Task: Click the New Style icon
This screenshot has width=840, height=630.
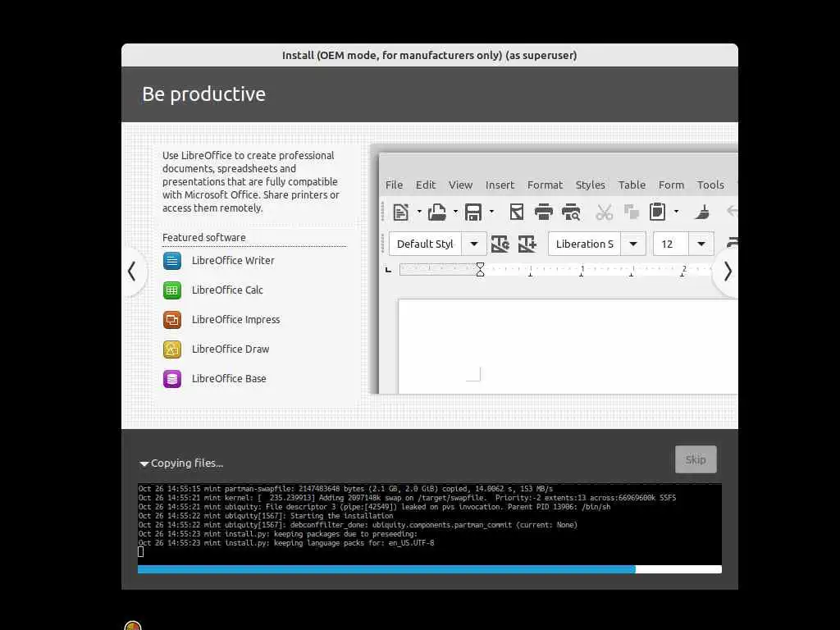Action: [x=527, y=244]
